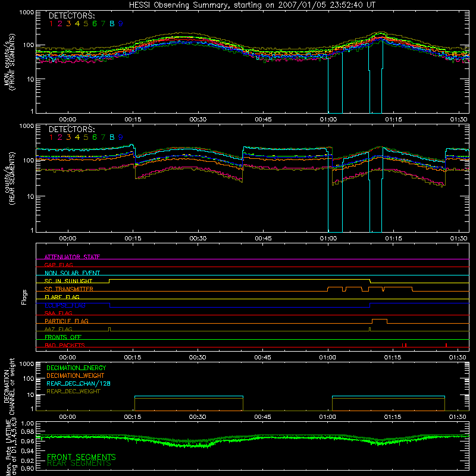Viewport: 476px width, 476px height.
Task: Select the FRONTS_OFF flag label
Action: tap(63, 337)
